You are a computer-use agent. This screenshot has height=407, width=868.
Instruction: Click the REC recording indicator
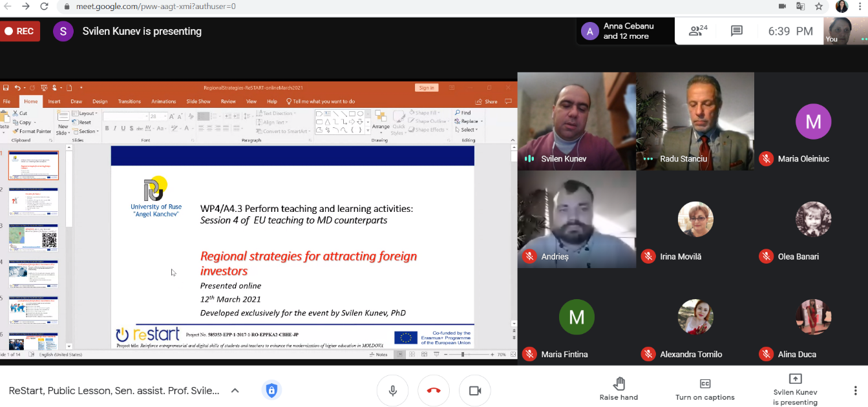(19, 31)
